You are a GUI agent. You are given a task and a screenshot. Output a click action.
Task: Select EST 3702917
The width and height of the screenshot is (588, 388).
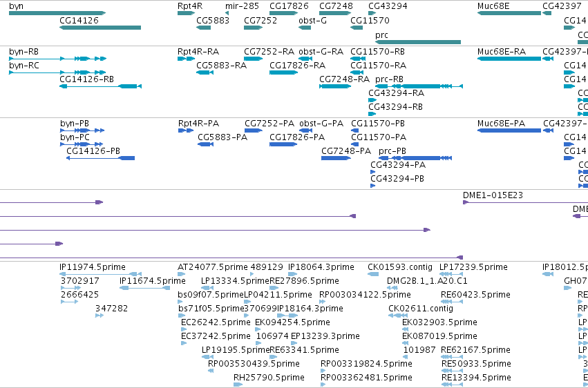[x=70, y=288]
